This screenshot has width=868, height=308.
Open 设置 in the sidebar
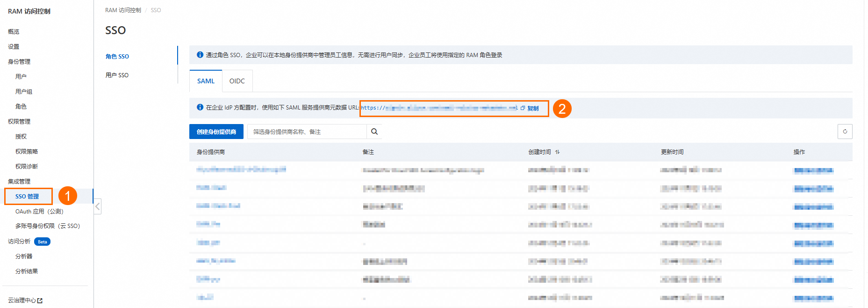coord(14,47)
